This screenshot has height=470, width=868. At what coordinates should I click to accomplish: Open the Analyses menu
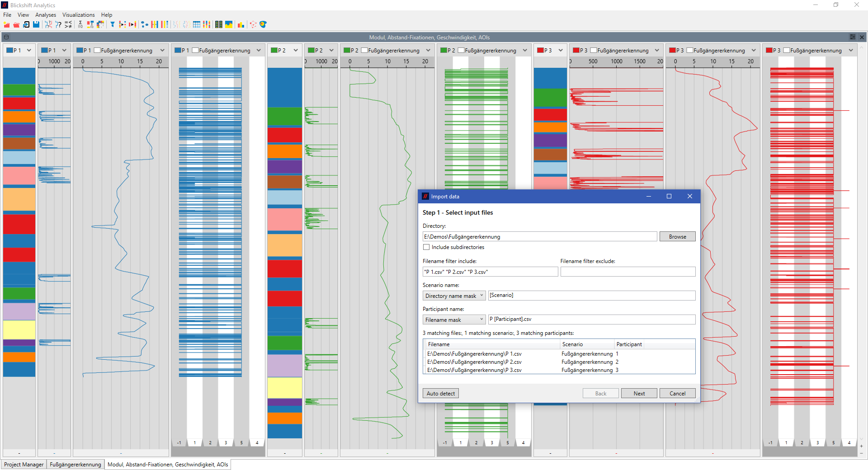coord(46,15)
